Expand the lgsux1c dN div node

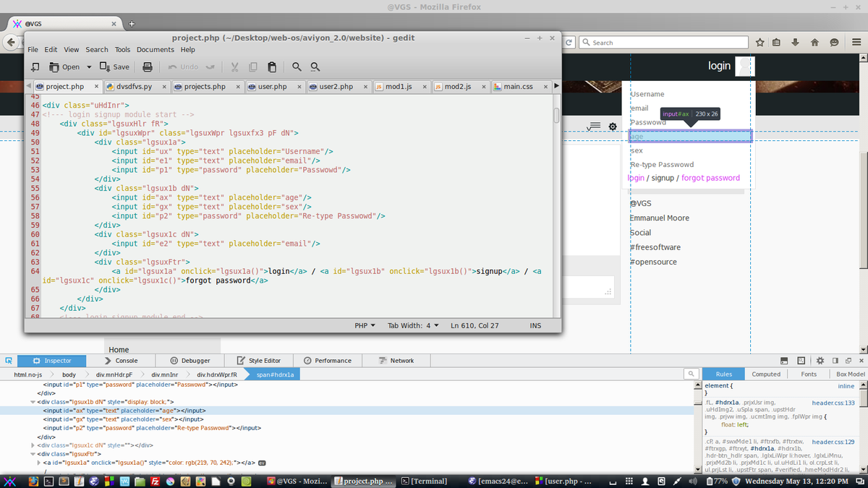coord(33,445)
